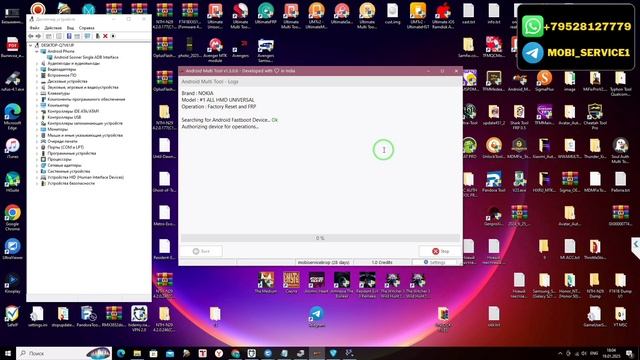Expand Порты (COM и LPT) node
This screenshot has height=360, width=640.
click(37, 147)
